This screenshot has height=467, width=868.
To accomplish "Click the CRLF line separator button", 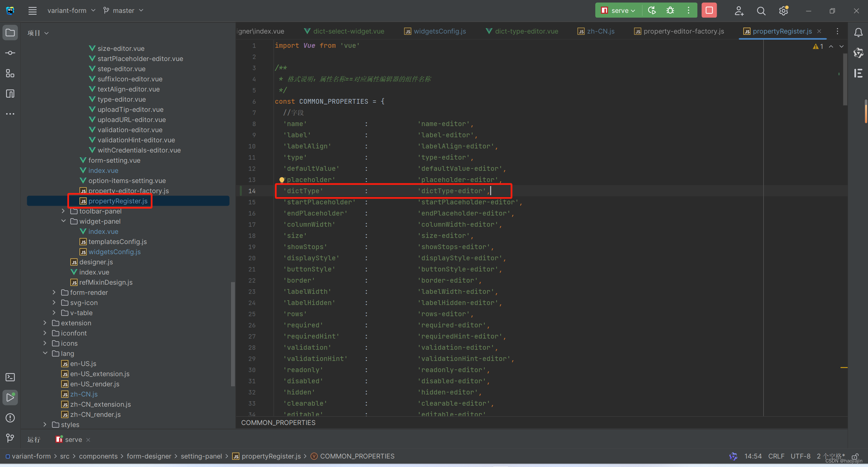I will tap(776, 456).
